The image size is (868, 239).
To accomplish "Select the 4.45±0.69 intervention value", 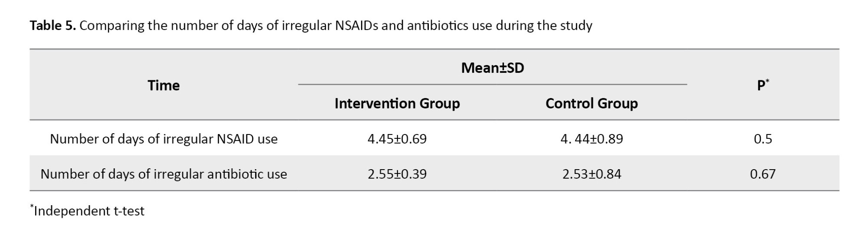I will [x=397, y=139].
